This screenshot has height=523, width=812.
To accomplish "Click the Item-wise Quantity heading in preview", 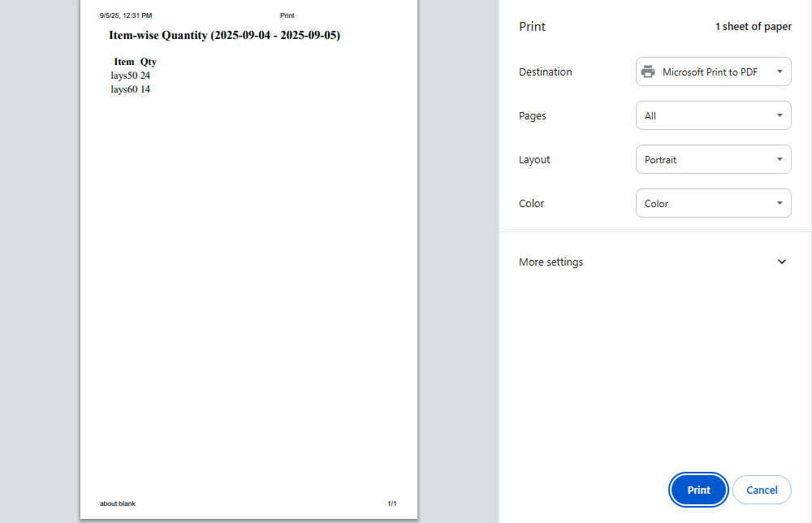I will 224,36.
